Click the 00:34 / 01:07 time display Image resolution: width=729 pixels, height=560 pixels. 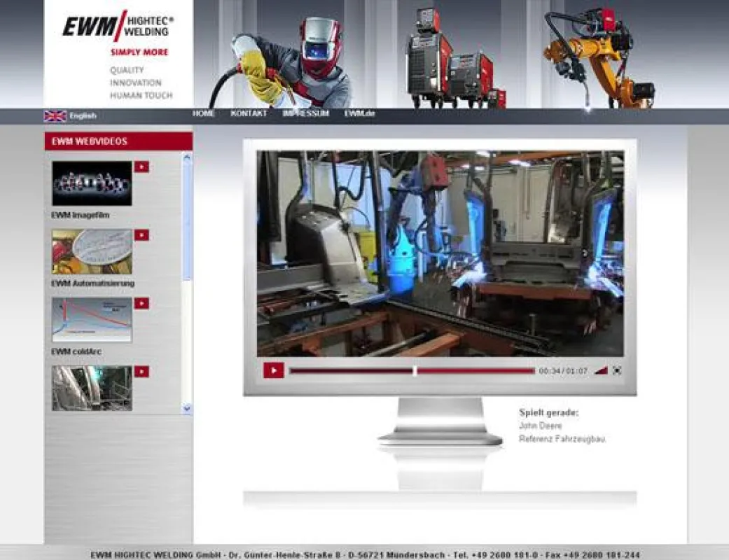tap(563, 371)
